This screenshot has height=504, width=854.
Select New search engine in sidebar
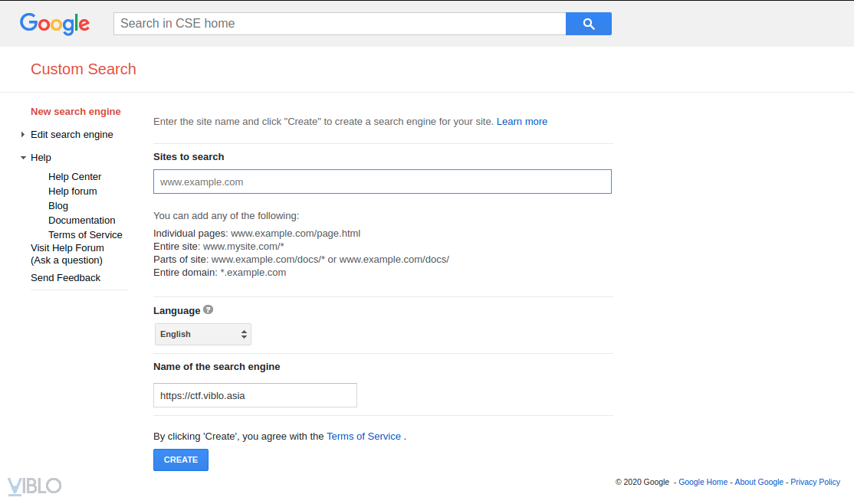75,112
